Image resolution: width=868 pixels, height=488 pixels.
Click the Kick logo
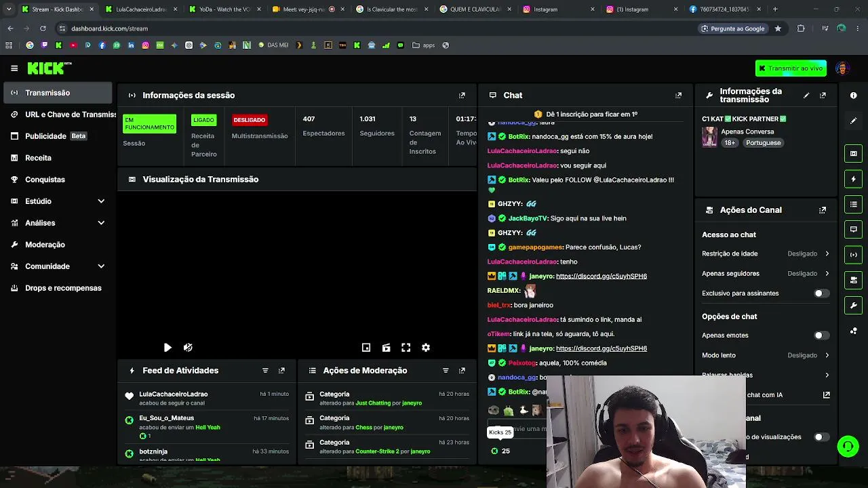point(49,68)
